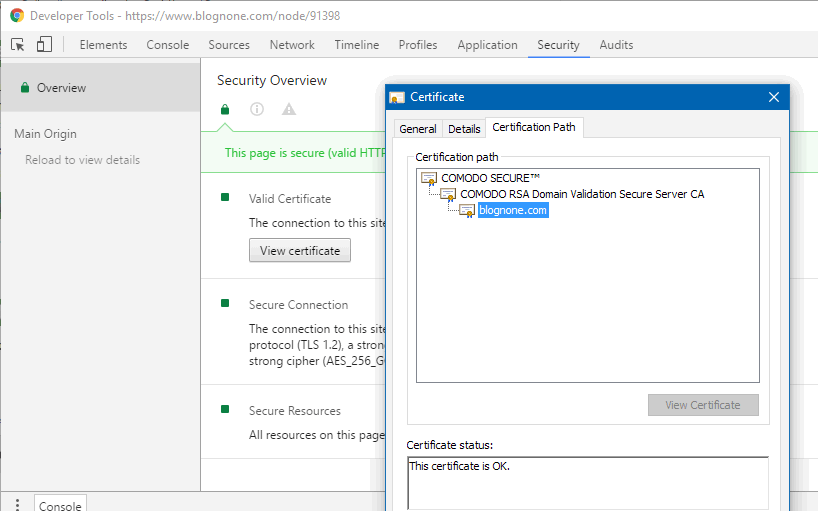Screen dimensions: 818x511
Task: Switch to the Network tab
Action: point(292,45)
